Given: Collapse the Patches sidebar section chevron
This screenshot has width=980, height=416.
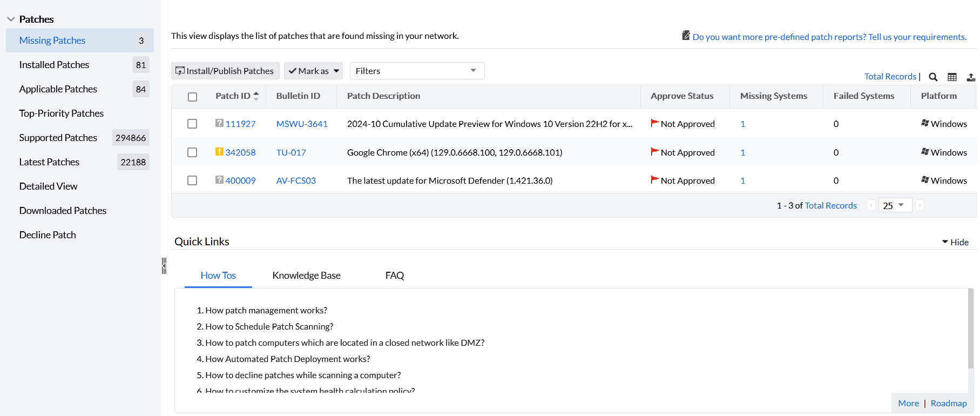Looking at the screenshot, I should pyautogui.click(x=11, y=19).
